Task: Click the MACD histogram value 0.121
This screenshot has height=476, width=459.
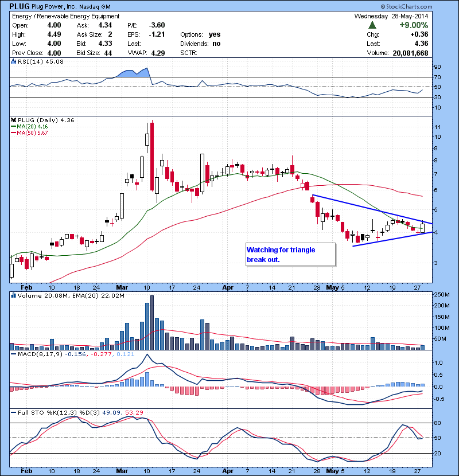Action: [x=126, y=354]
